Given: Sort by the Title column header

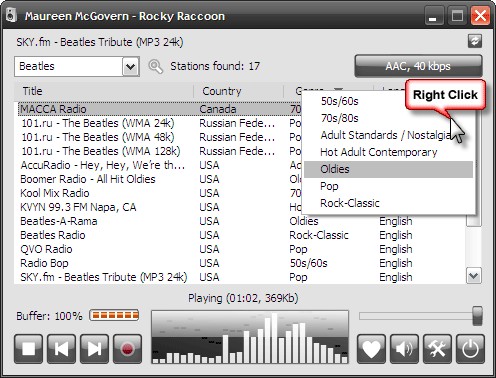Looking at the screenshot, I should (104, 91).
